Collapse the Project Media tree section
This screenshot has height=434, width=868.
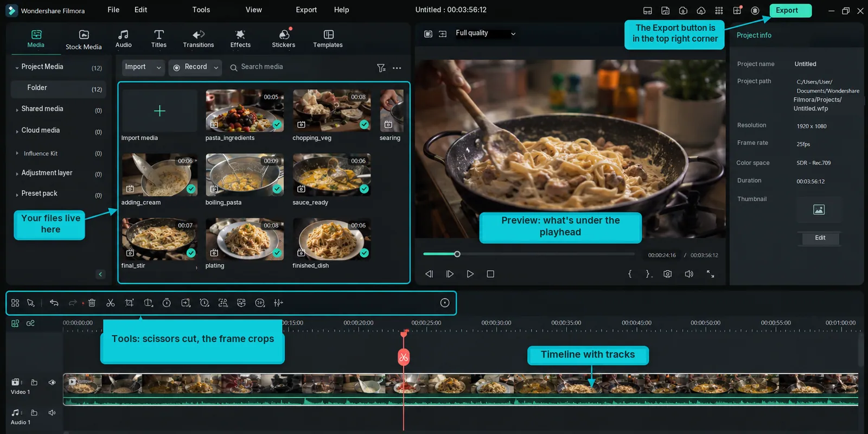click(17, 68)
